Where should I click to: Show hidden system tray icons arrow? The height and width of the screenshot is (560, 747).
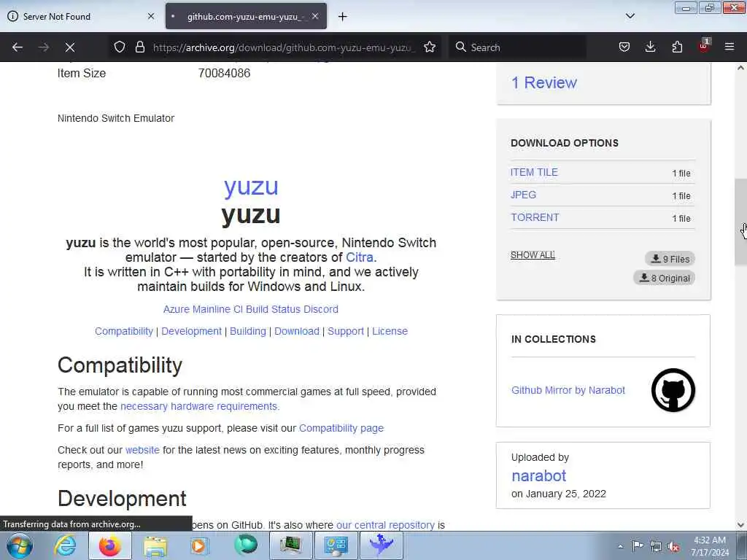click(620, 546)
